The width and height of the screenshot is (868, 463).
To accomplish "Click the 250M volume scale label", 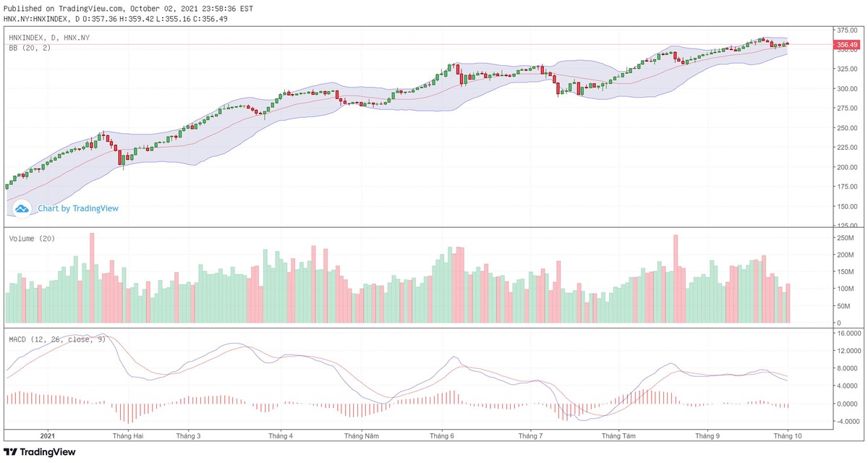I will [844, 238].
